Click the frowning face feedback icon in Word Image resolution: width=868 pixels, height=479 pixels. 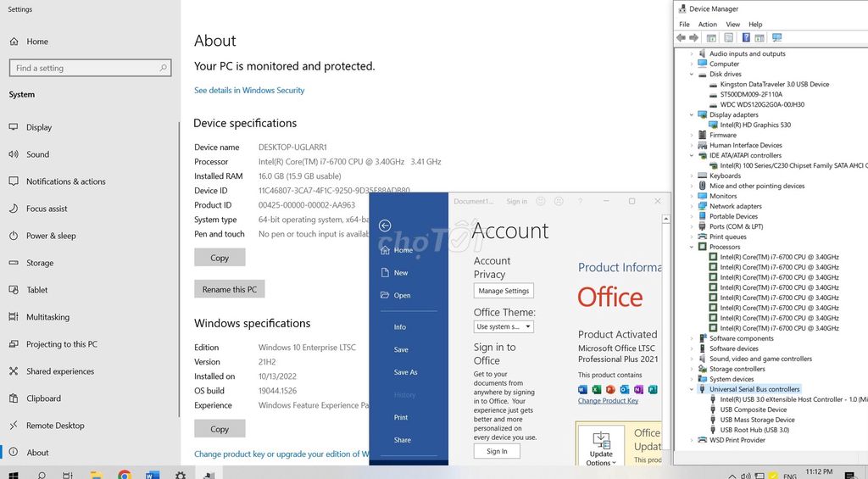pyautogui.click(x=559, y=202)
